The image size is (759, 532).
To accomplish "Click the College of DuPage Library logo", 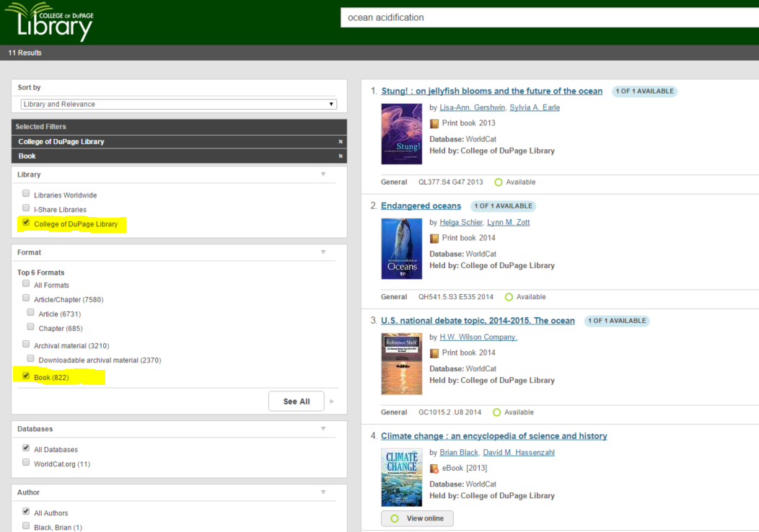I will point(49,22).
